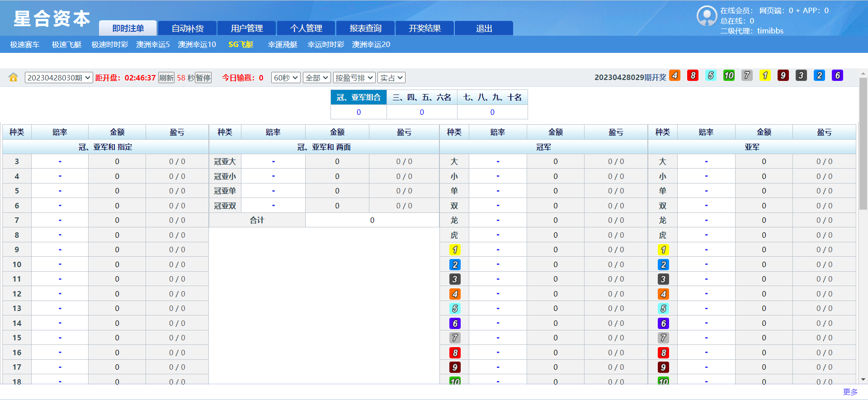This screenshot has height=400, width=868.
Task: Click purple ball 6 in 冠军 column
Action: [455, 323]
